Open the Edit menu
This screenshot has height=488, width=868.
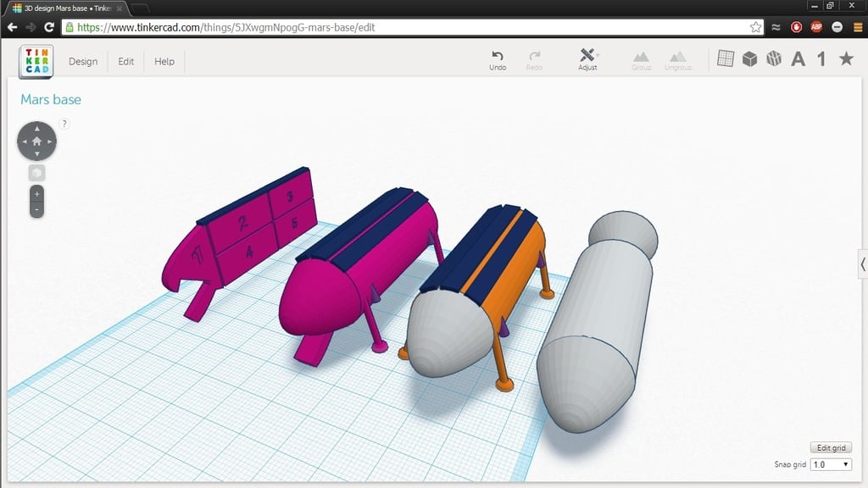pos(125,61)
